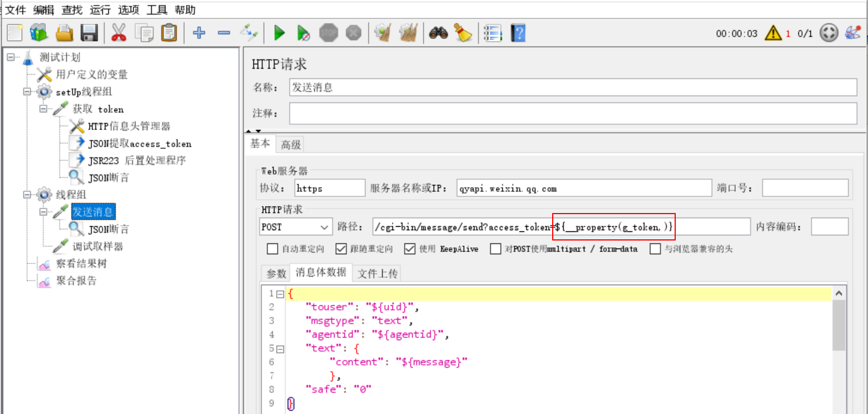Open the 运行 menu
Image resolution: width=868 pixels, height=414 pixels.
[x=100, y=10]
